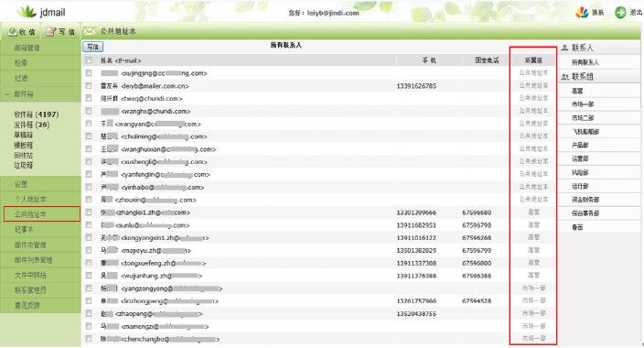Open the 收件箱 (4197) inbox folder
This screenshot has width=644, height=348.
coord(37,114)
